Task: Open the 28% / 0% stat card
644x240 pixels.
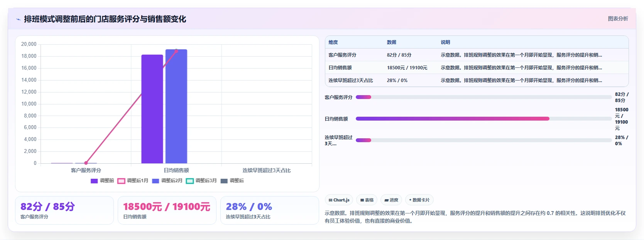Action: pos(270,210)
